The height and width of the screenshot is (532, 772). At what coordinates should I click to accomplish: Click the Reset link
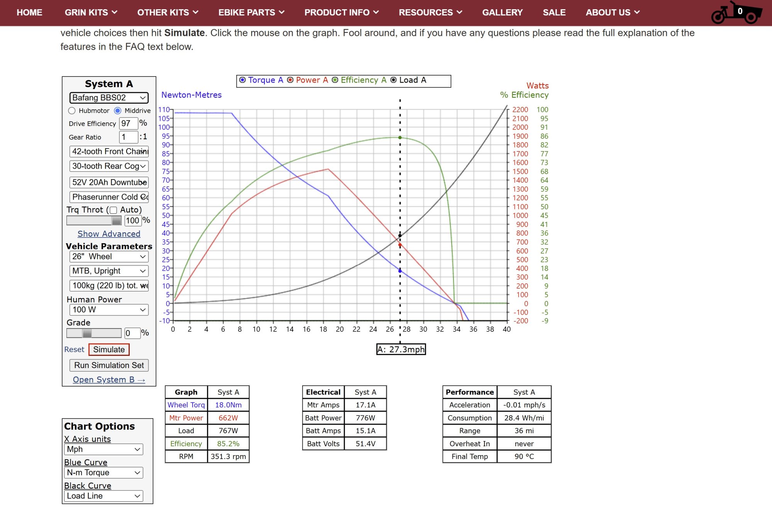[74, 349]
